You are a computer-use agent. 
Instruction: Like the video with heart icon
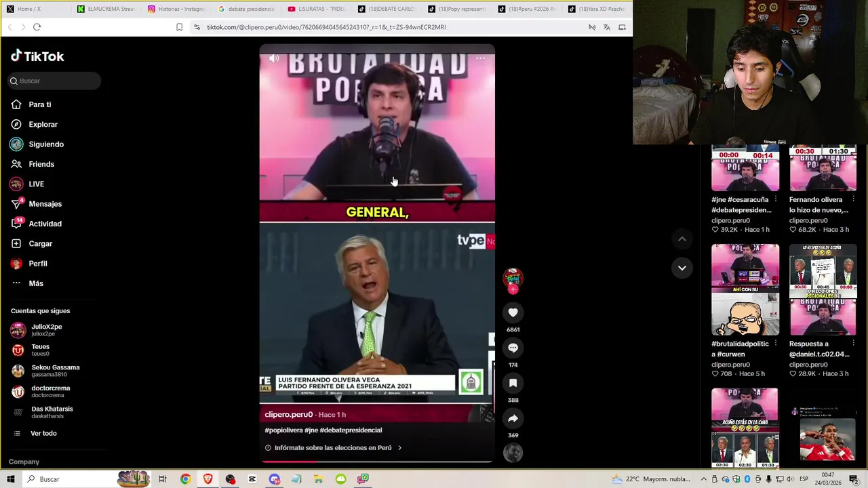click(513, 312)
